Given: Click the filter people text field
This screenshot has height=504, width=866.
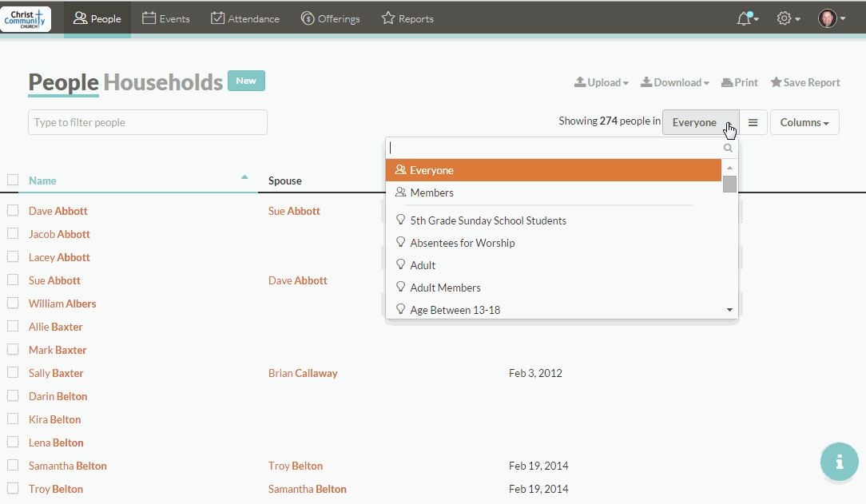Looking at the screenshot, I should tap(148, 122).
